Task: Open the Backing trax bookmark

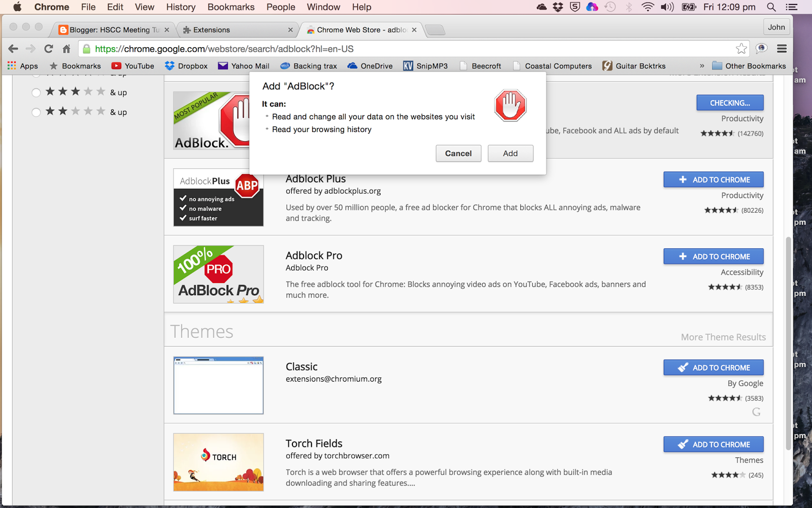Action: (309, 66)
